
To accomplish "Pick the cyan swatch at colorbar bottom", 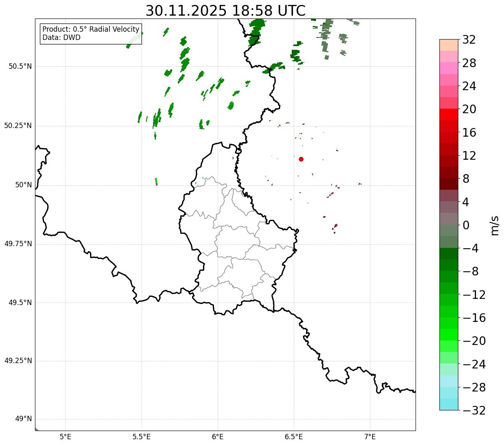I will [449, 404].
